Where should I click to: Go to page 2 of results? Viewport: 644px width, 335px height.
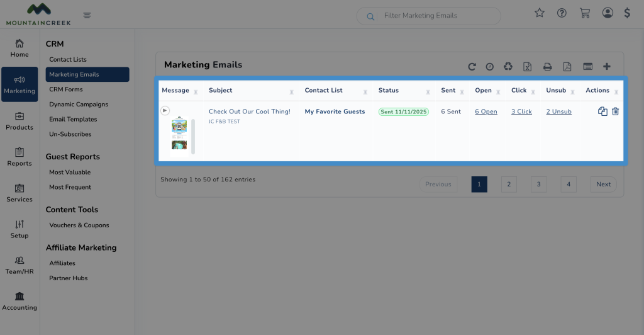pyautogui.click(x=508, y=185)
